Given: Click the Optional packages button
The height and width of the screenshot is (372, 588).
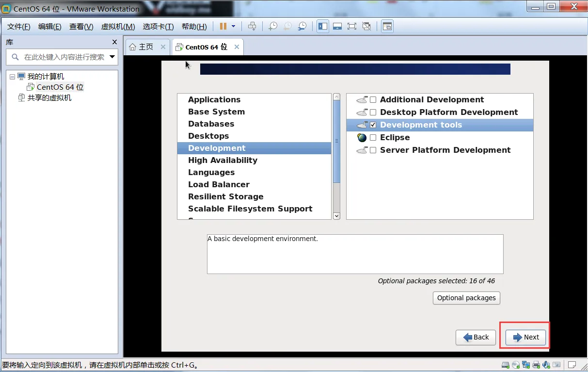Looking at the screenshot, I should [466, 298].
